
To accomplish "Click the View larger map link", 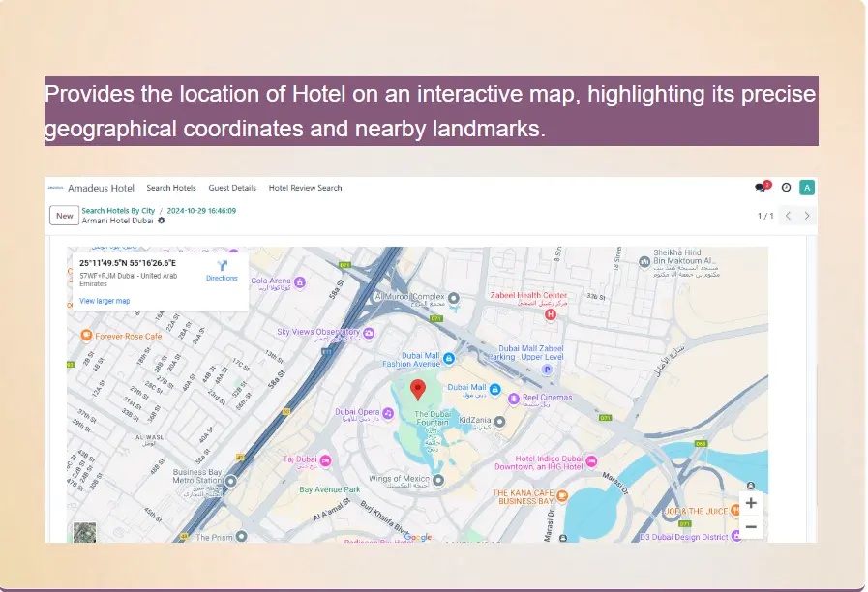I will (x=105, y=301).
